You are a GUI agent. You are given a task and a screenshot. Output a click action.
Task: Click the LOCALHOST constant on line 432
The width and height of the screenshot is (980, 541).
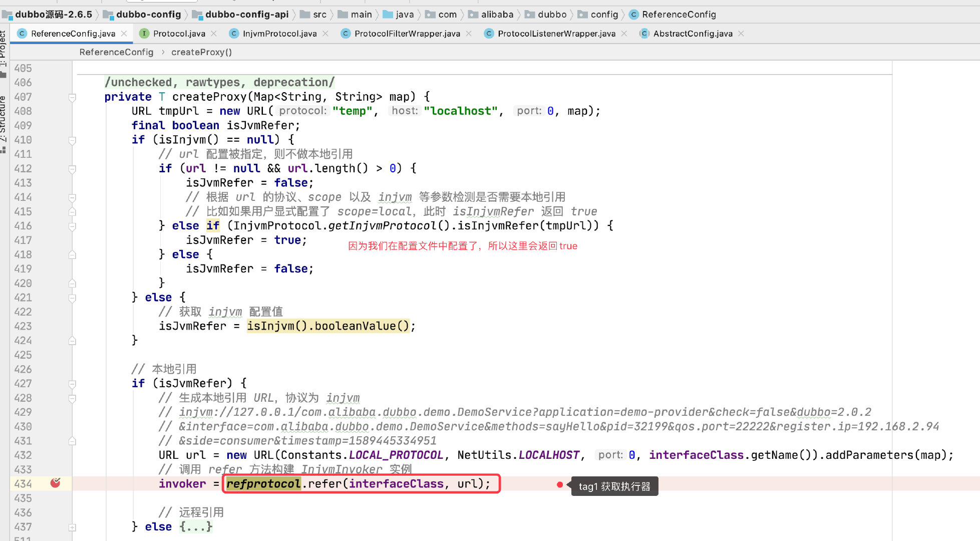[549, 455]
